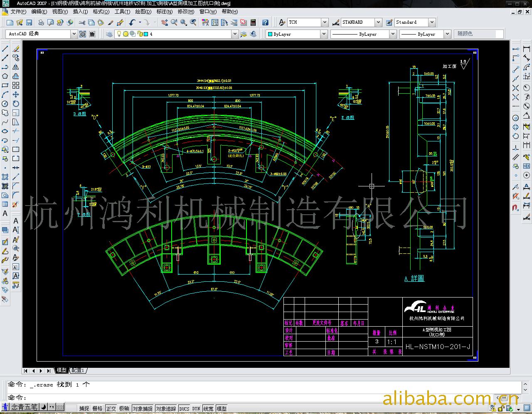Toggle 对象捕捉 object snap in status bar
Viewport: 532px width, 414px height.
[x=143, y=409]
